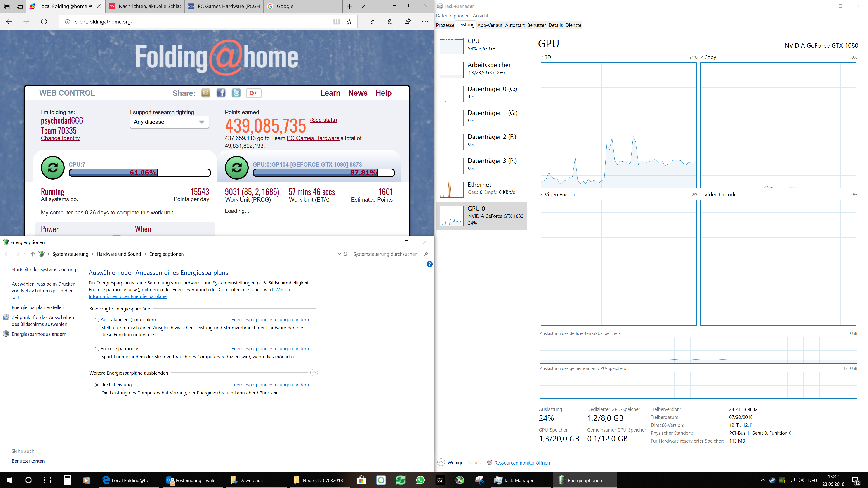Show hidden system tray icons
868x488 pixels.
(x=762, y=480)
